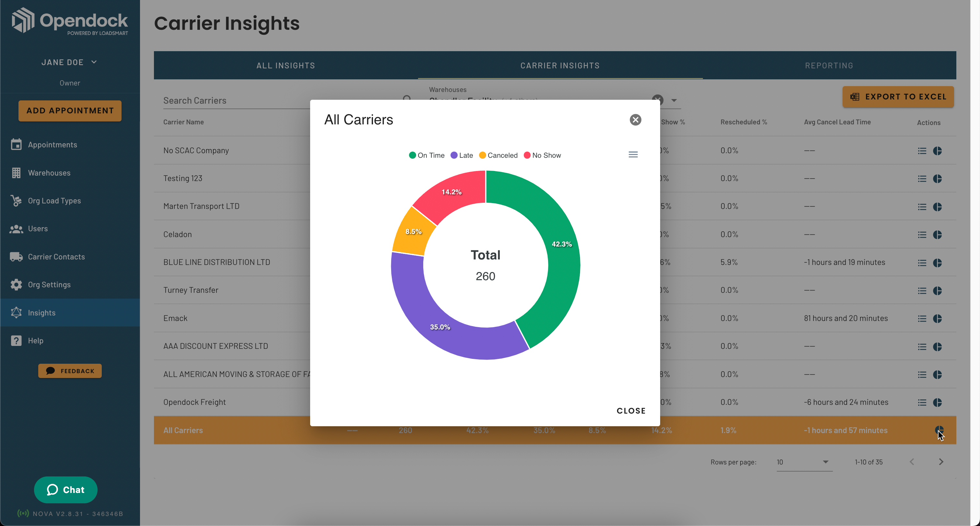Open pie chart for No SCAC Company
The image size is (980, 526).
pos(938,151)
